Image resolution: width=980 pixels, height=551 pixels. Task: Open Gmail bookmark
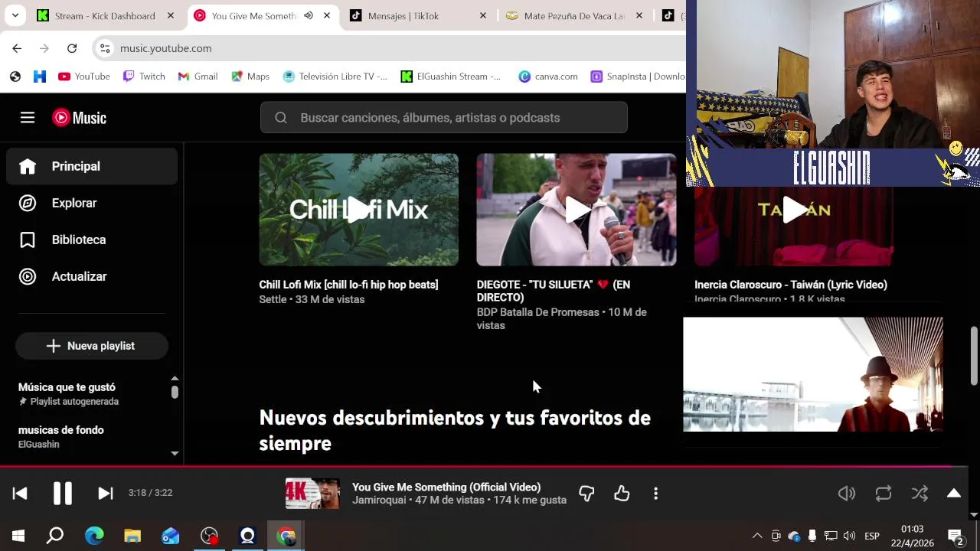tap(198, 77)
